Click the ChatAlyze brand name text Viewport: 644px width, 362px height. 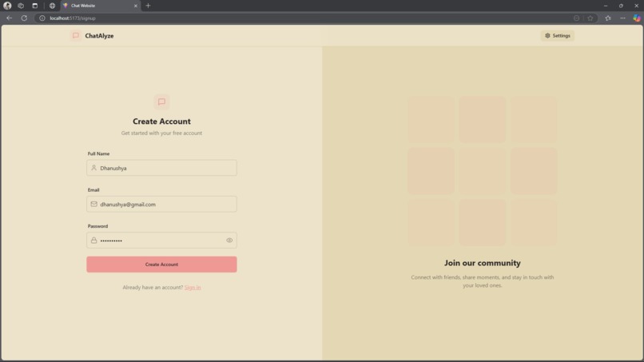[x=99, y=36]
